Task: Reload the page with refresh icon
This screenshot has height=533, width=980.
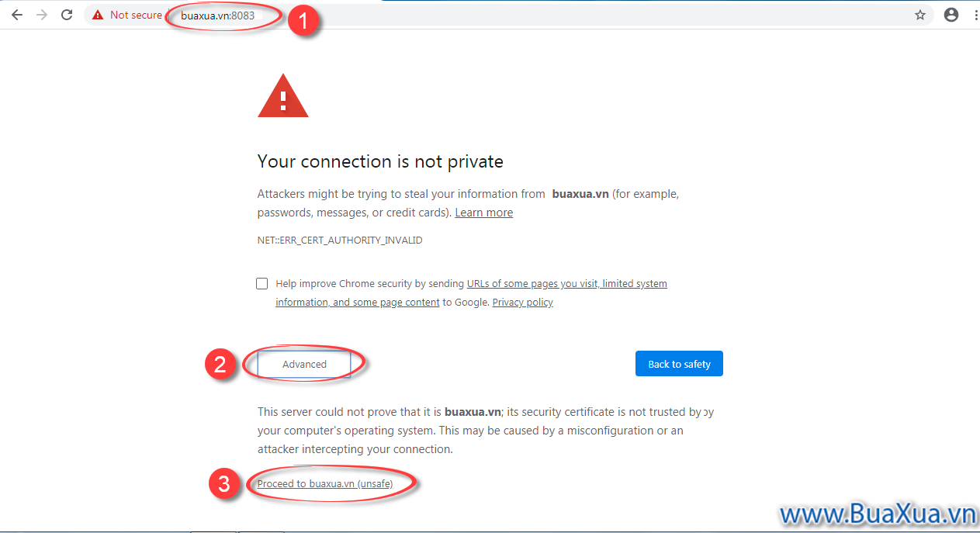Action: click(67, 15)
